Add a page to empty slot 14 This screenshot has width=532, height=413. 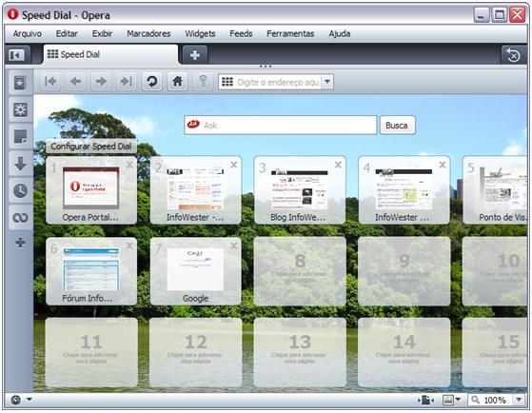click(404, 352)
